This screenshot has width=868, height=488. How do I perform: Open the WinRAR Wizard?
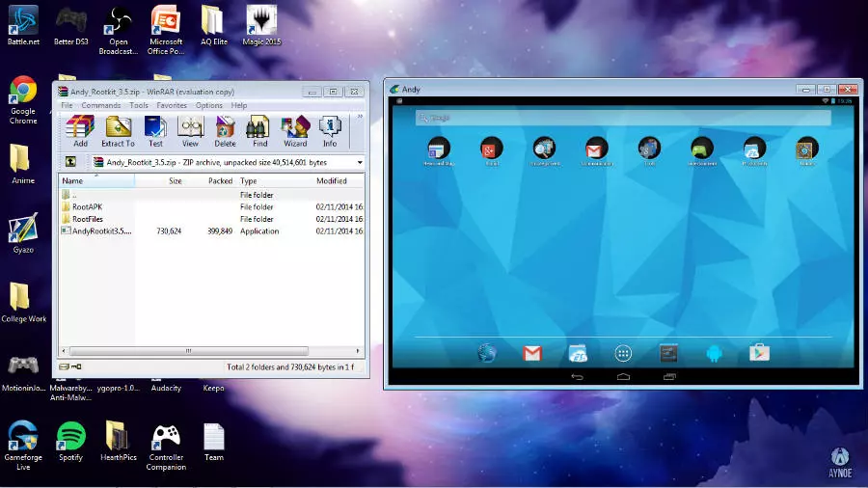coord(294,130)
